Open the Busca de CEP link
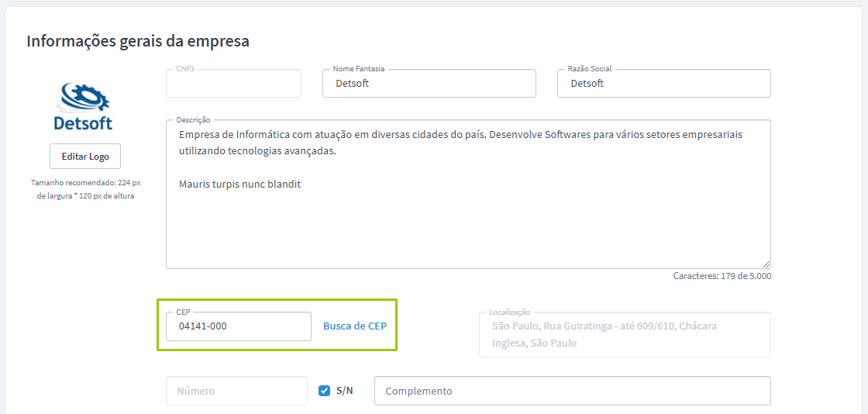The image size is (868, 414). pos(354,326)
